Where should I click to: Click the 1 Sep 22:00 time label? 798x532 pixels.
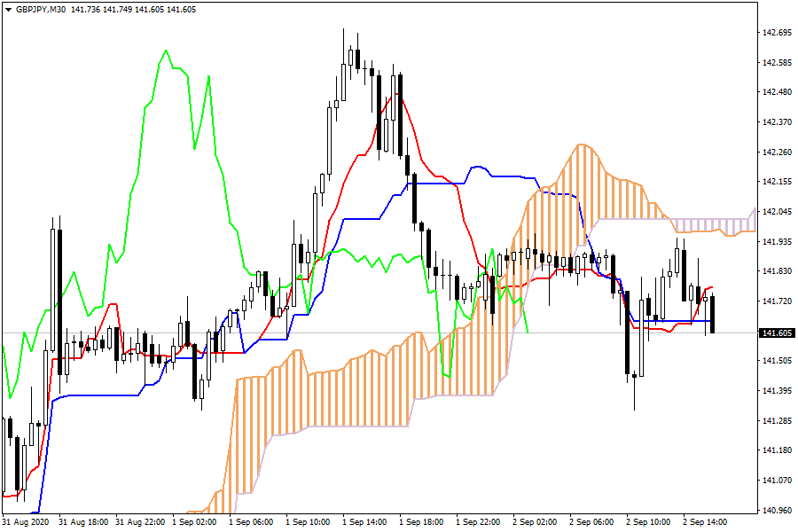point(479,522)
